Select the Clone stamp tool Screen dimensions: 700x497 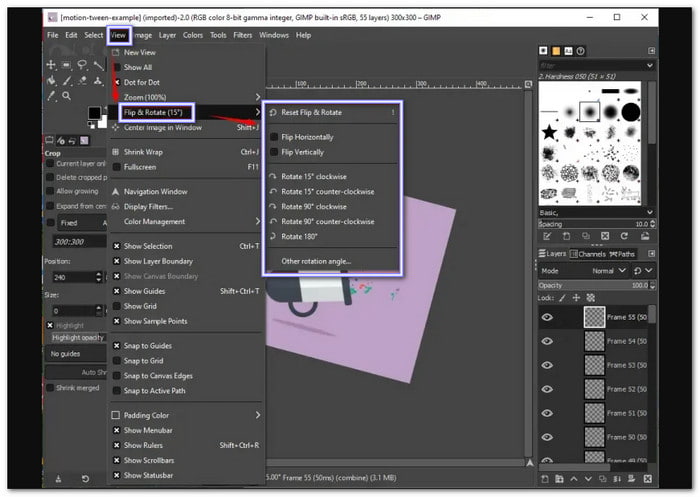98,81
